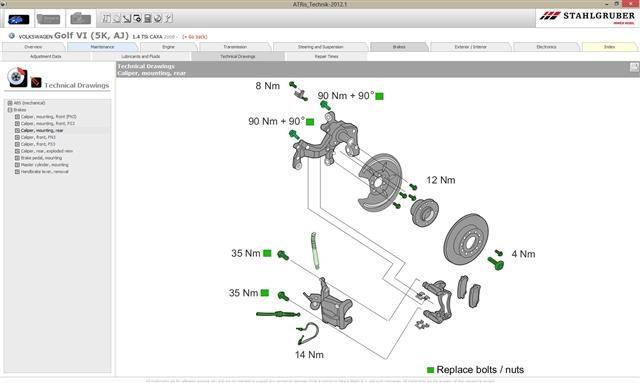Image resolution: width=640 pixels, height=383 pixels.
Task: Click the second small toolbar tool icon
Action: (x=116, y=18)
